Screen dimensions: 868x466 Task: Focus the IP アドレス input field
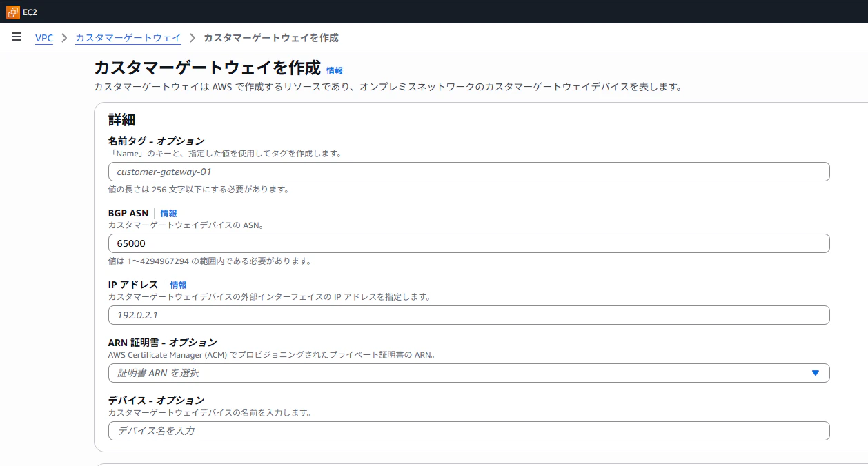pos(468,315)
